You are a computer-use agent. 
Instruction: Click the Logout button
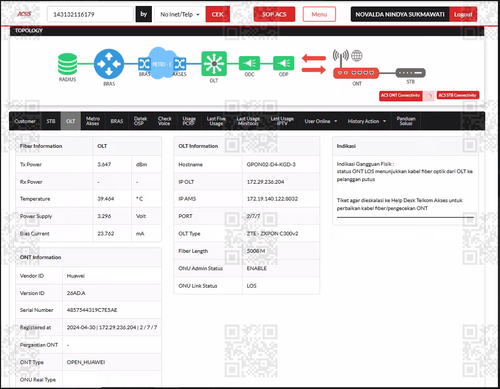click(x=463, y=14)
